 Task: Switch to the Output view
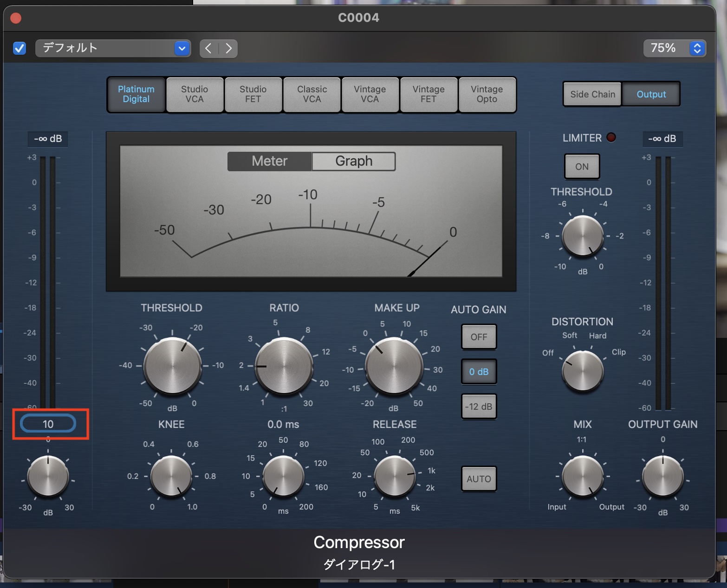click(651, 94)
